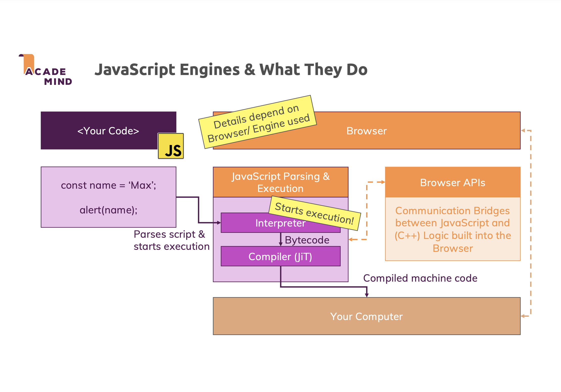
Task: Click the arrowhead pointing into Your Computer top
Action: 367,295
